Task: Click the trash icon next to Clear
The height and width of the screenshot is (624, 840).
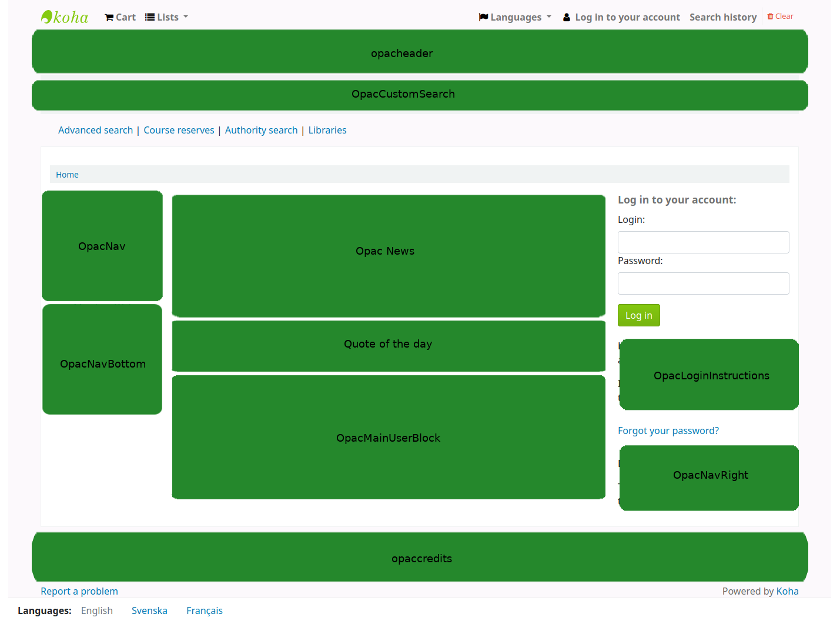Action: coord(771,16)
